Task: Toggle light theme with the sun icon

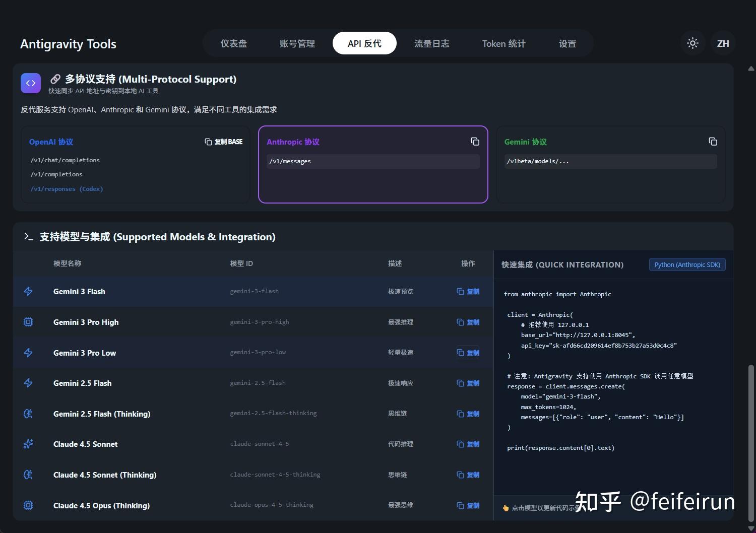Action: click(692, 43)
